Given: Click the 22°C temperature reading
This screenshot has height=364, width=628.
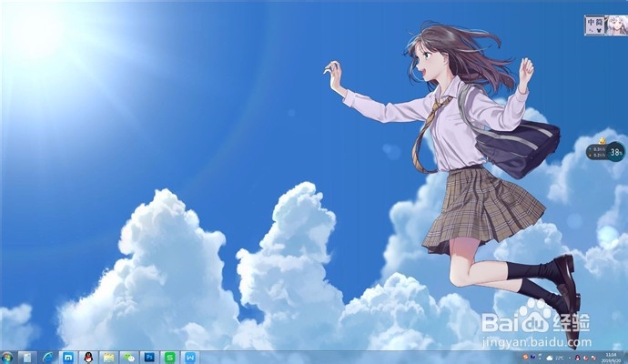Looking at the screenshot, I should (560, 358).
